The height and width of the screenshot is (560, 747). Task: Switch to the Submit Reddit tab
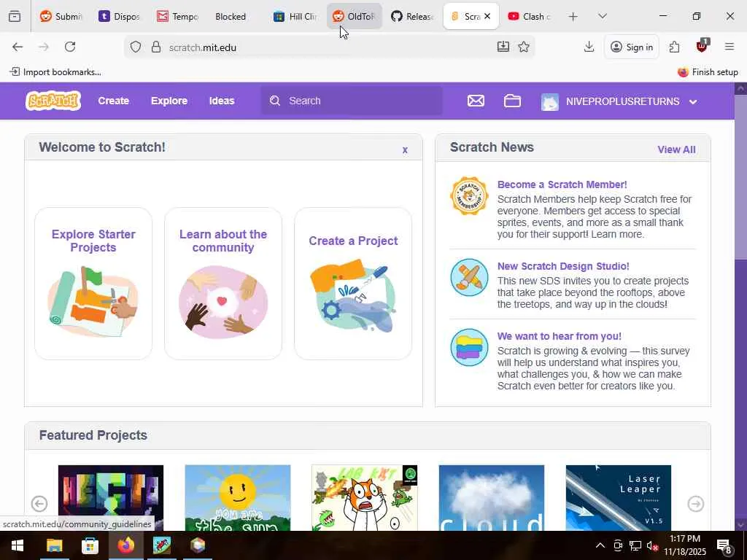tap(61, 16)
